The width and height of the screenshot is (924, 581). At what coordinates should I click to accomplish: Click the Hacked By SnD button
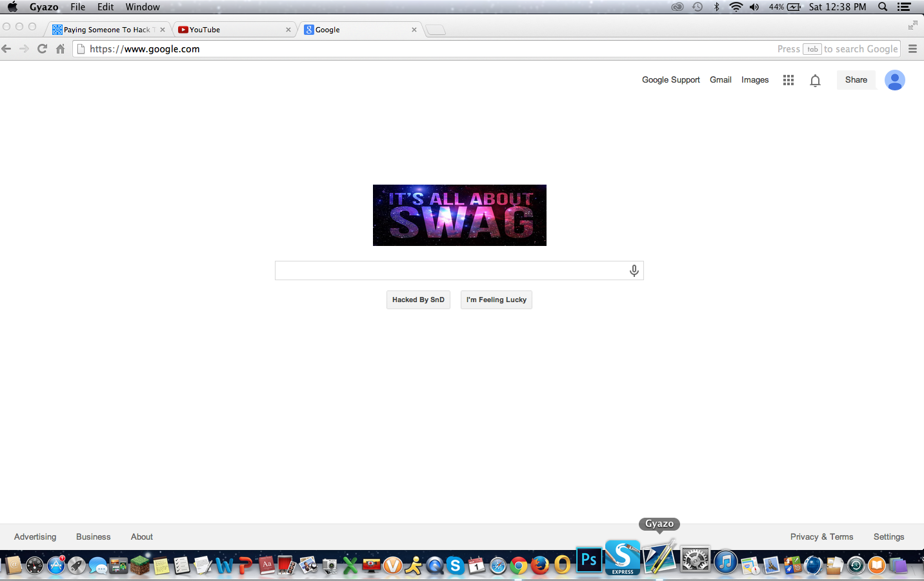(x=418, y=300)
